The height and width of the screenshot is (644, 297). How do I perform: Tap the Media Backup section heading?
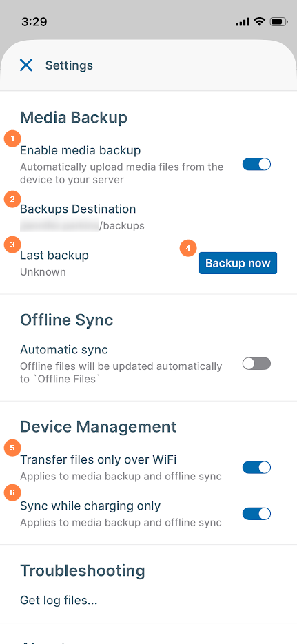(74, 118)
